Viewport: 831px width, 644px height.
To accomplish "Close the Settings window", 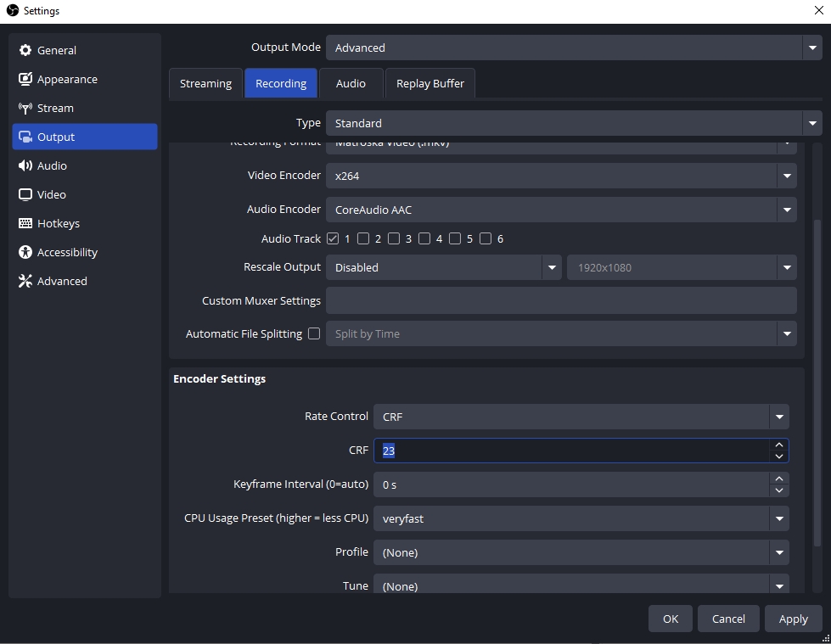I will pos(818,10).
